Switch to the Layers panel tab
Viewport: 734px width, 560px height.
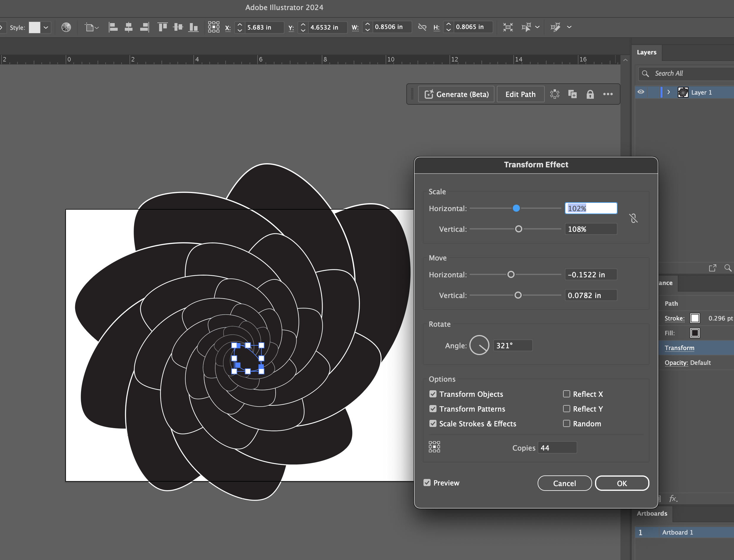[x=646, y=52]
